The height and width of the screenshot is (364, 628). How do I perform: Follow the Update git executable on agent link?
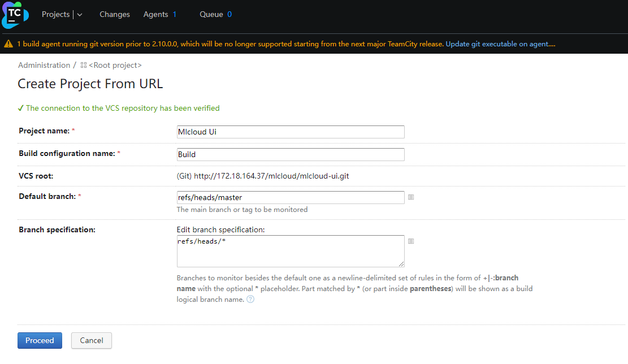500,44
